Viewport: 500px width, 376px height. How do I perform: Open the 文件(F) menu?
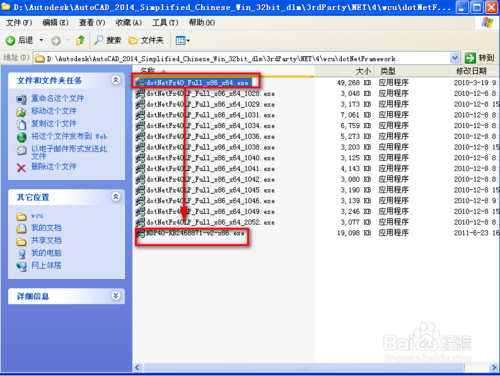pyautogui.click(x=19, y=23)
